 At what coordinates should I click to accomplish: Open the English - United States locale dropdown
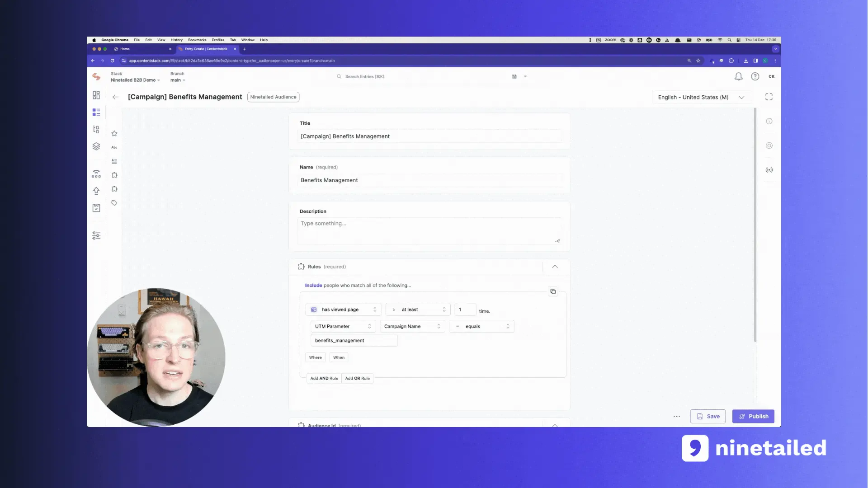point(700,97)
